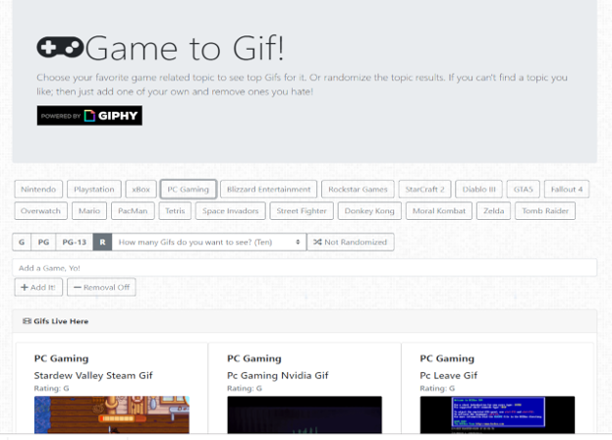
Task: Load Blizzard Entertainment gifs
Action: click(x=269, y=189)
